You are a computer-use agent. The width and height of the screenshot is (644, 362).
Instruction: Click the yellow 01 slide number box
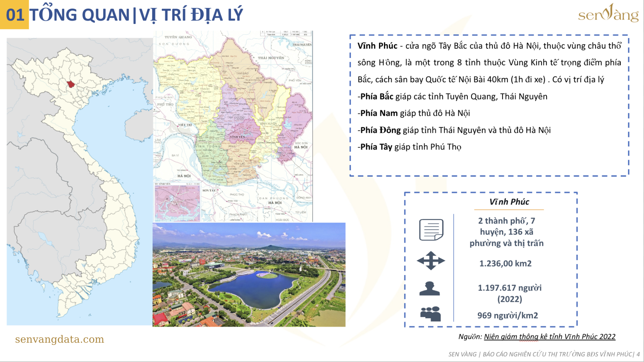point(14,15)
